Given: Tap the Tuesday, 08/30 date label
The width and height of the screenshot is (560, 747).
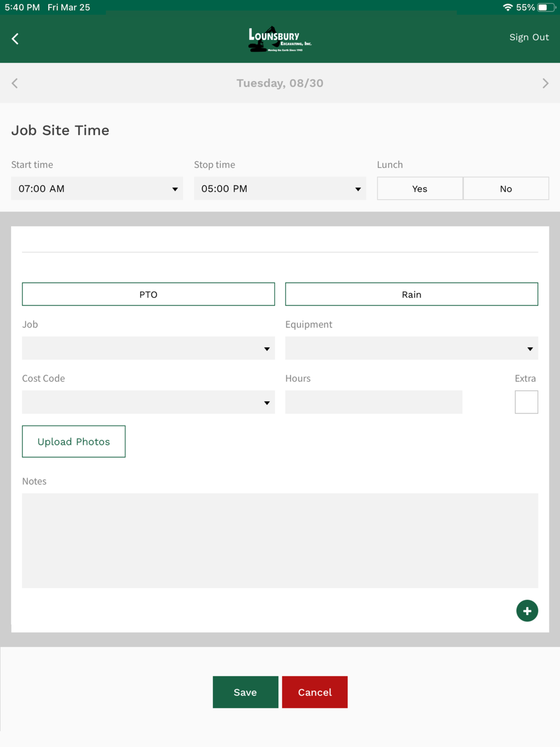Looking at the screenshot, I should tap(280, 83).
